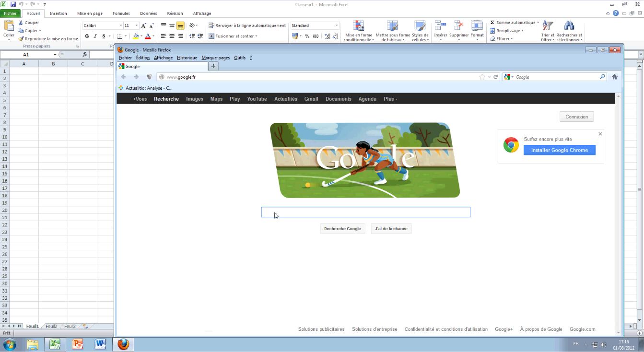Toggle align text right in Excel
This screenshot has width=644, height=352.
coord(180,36)
